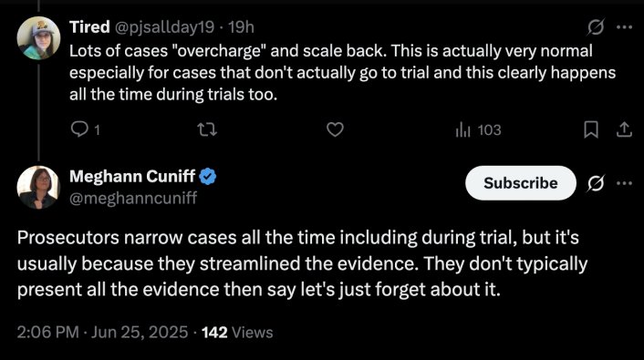644x360 pixels.
Task: View analytics showing 103 views
Action: point(478,130)
